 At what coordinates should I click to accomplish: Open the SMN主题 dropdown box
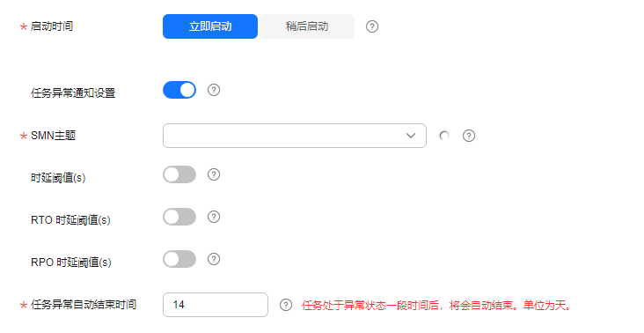click(x=295, y=136)
